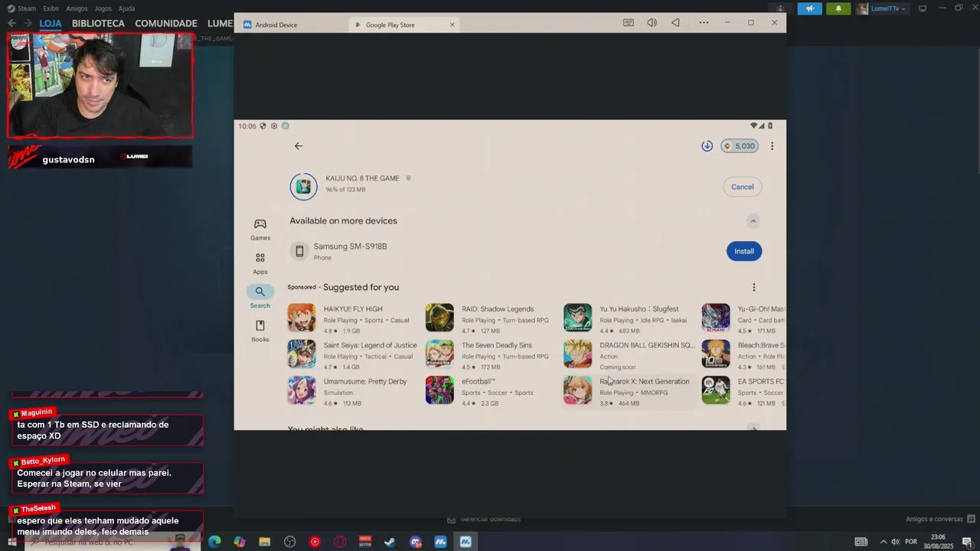Open DRAGON BALL GEKISHIN app icon
The width and height of the screenshot is (980, 551).
click(x=577, y=354)
